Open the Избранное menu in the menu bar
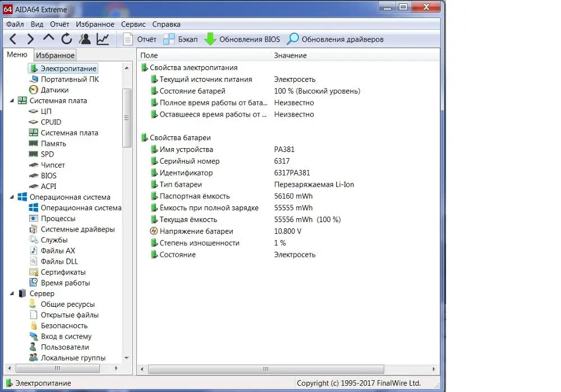 pos(95,24)
